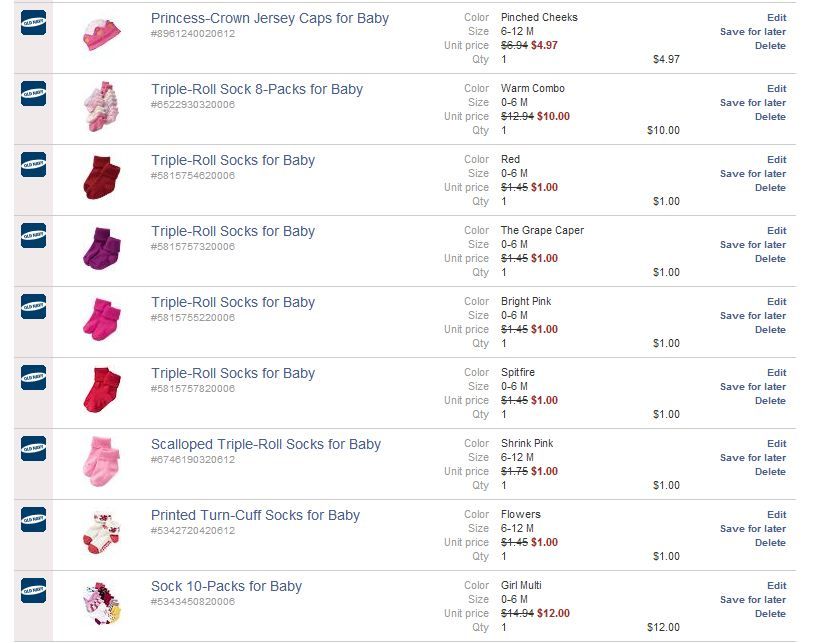Open Triple-Roll Sock 8-Packs for Baby link
The width and height of the screenshot is (823, 643).
point(257,89)
